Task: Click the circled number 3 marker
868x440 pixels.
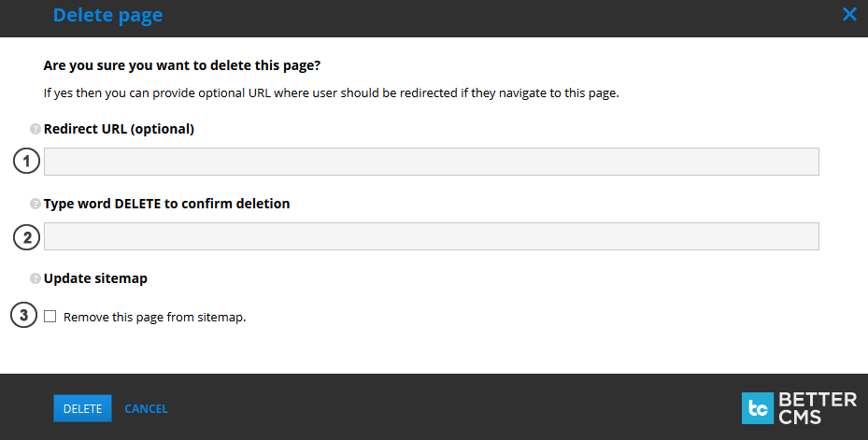Action: point(24,316)
